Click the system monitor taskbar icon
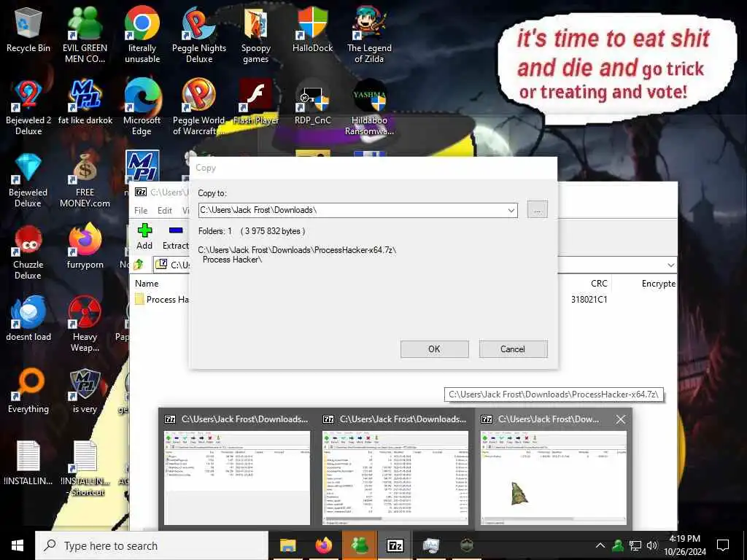 pyautogui.click(x=430, y=545)
